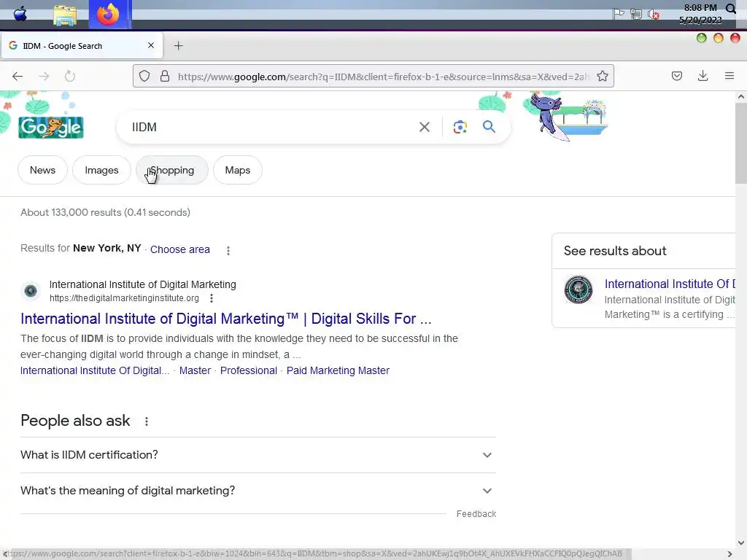Image resolution: width=747 pixels, height=560 pixels.
Task: Click the About 133,000 results text
Action: tap(105, 212)
